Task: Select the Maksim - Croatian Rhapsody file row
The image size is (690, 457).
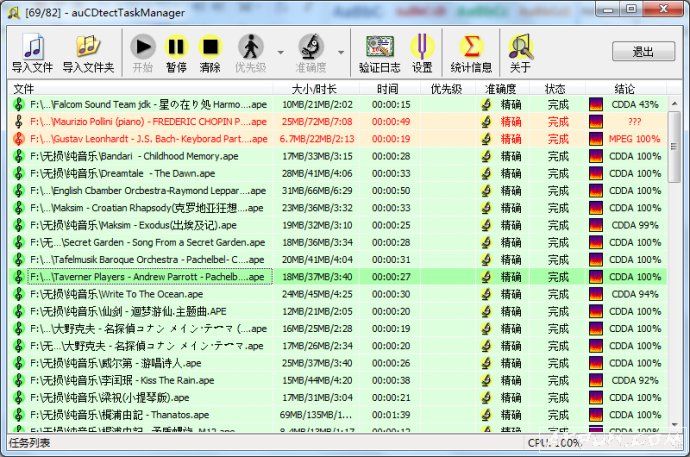Action: (x=337, y=208)
